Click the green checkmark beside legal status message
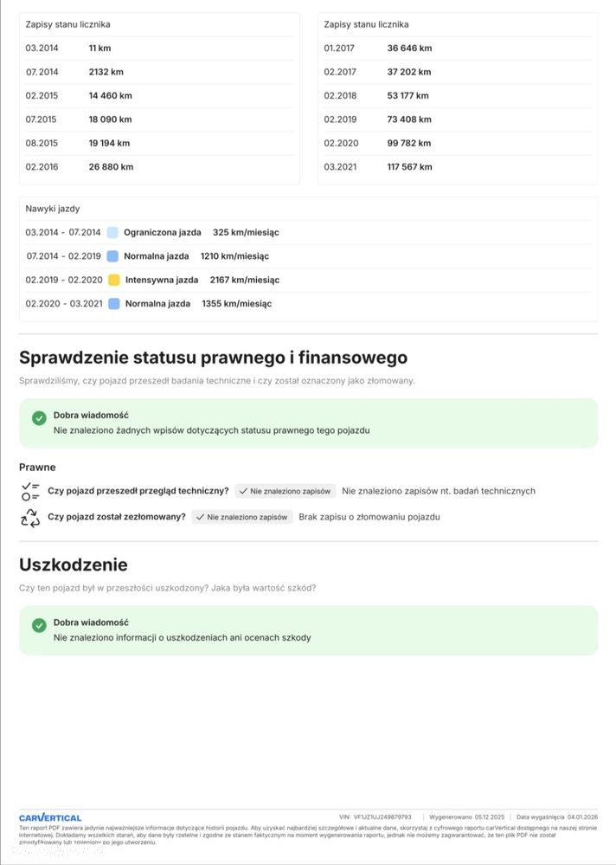This screenshot has width=616, height=865. [x=39, y=418]
